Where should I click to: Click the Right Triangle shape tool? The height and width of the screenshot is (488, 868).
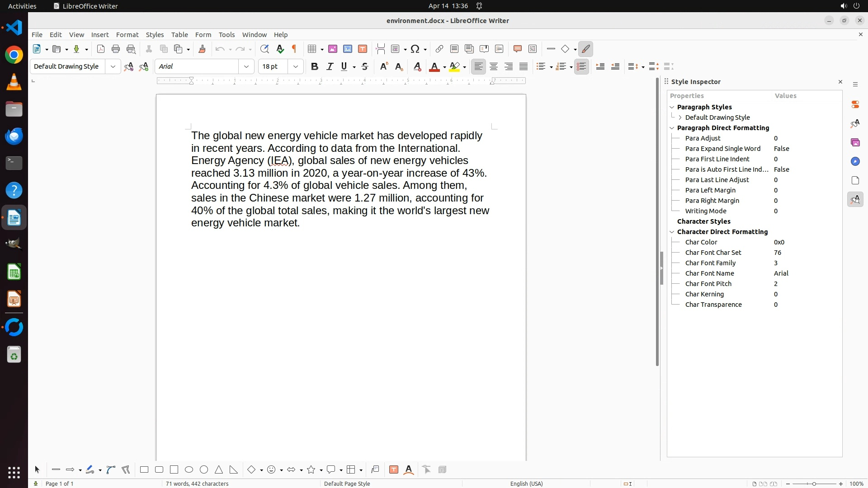coord(234,470)
